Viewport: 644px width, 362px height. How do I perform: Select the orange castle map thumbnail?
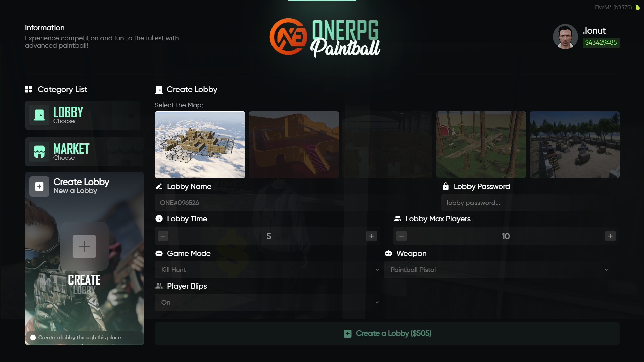(294, 145)
